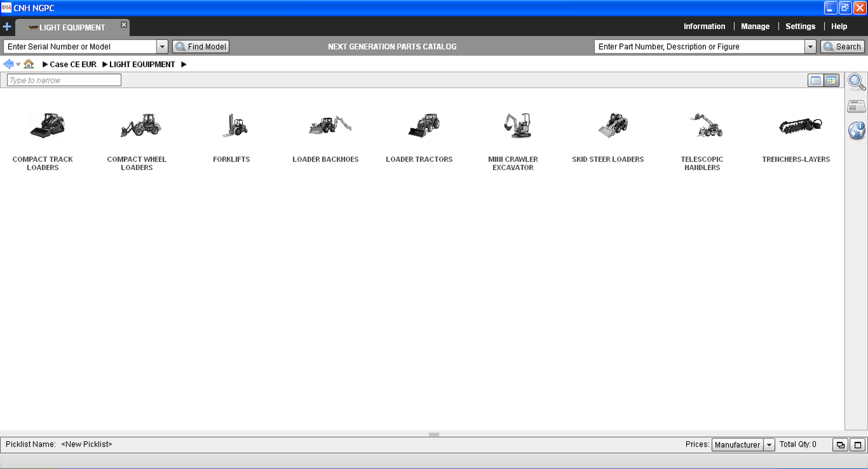
Task: Expand the back history arrow dropdown
Action: [18, 64]
